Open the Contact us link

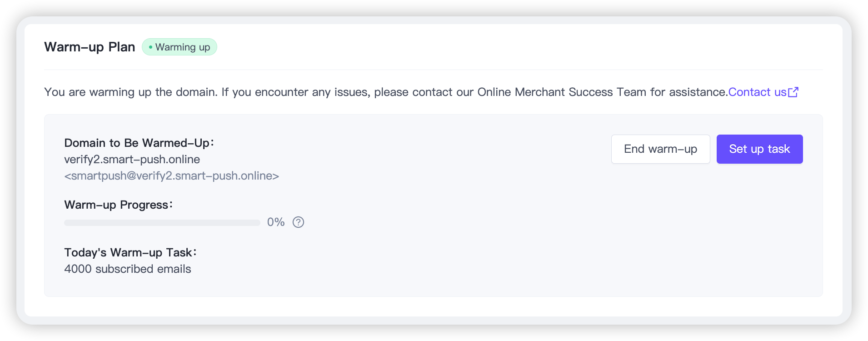(757, 92)
